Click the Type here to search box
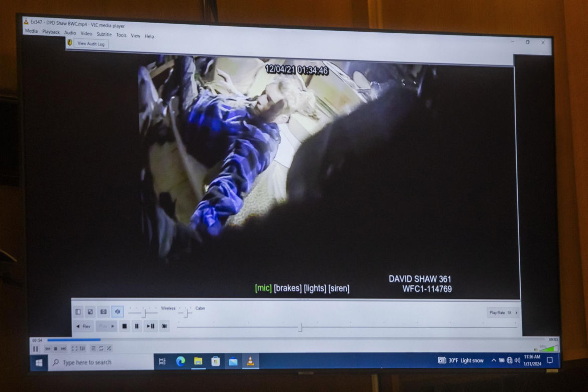588x392 pixels. (101, 362)
